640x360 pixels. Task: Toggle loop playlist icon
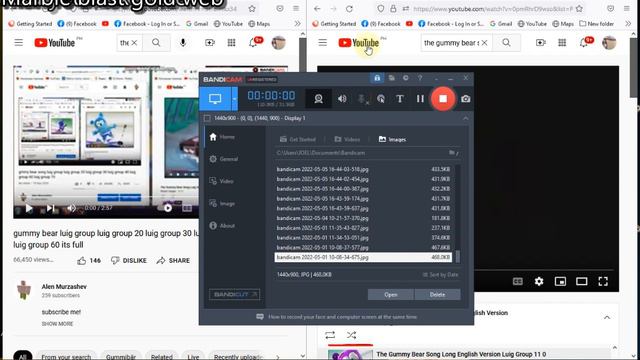(x=330, y=335)
